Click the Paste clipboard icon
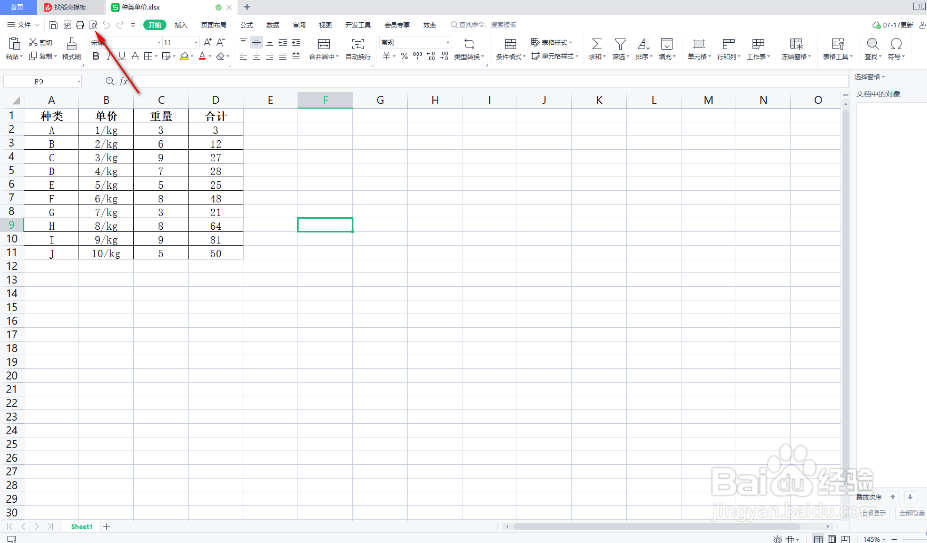 [14, 43]
